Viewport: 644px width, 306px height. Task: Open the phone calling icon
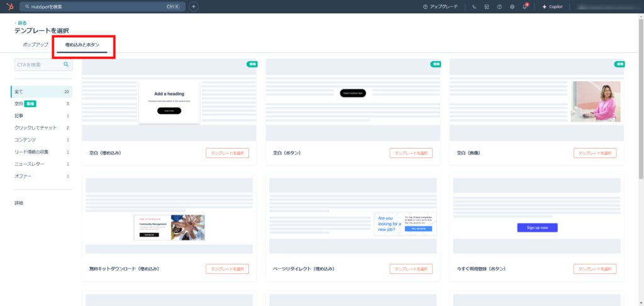(x=474, y=7)
